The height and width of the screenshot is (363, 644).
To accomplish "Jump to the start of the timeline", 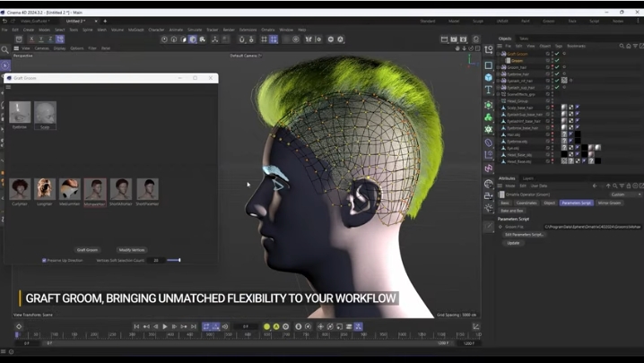I will 137,326.
